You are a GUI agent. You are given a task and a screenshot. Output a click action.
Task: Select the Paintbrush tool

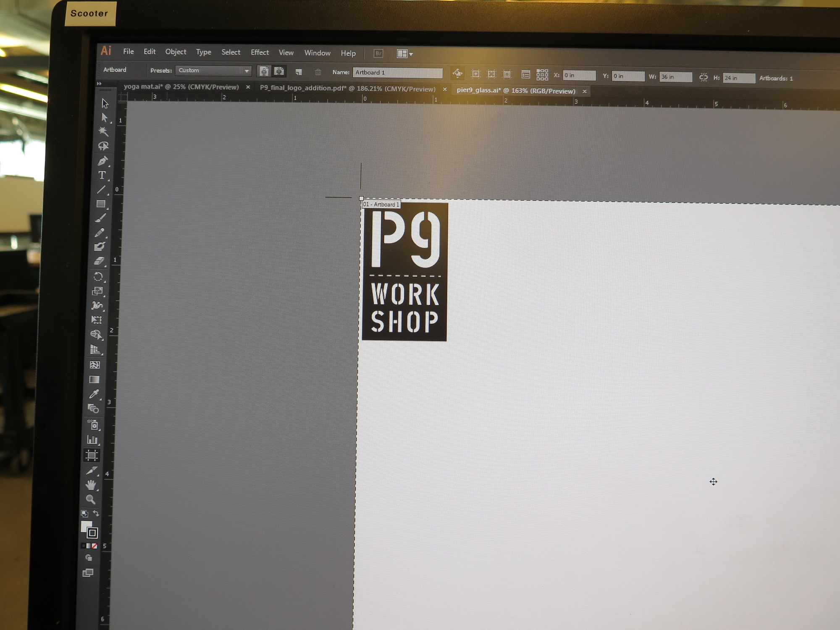pyautogui.click(x=100, y=218)
